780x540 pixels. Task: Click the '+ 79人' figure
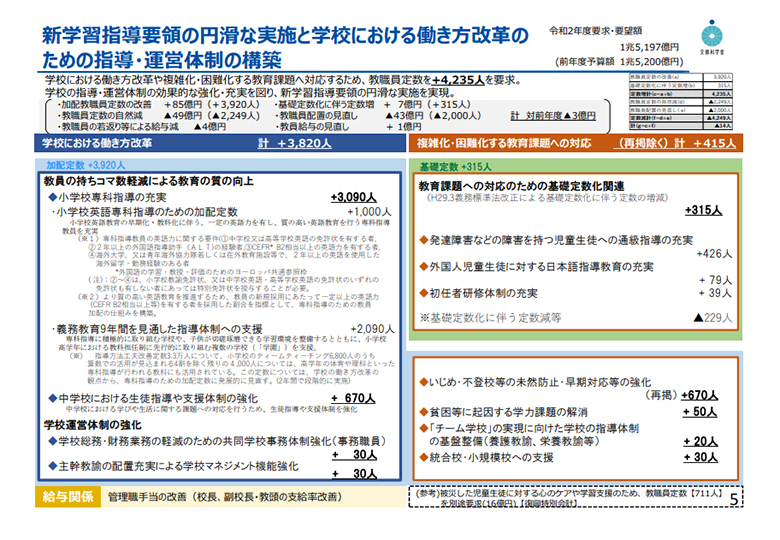pyautogui.click(x=715, y=280)
